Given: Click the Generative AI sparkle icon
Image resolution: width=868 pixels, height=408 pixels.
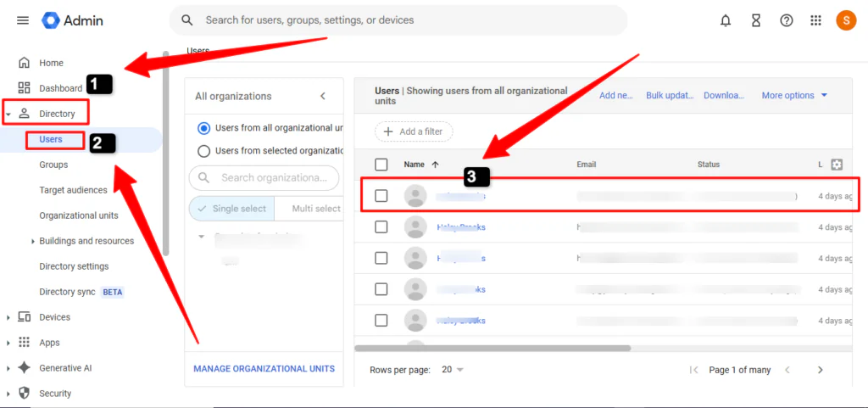Looking at the screenshot, I should (24, 368).
